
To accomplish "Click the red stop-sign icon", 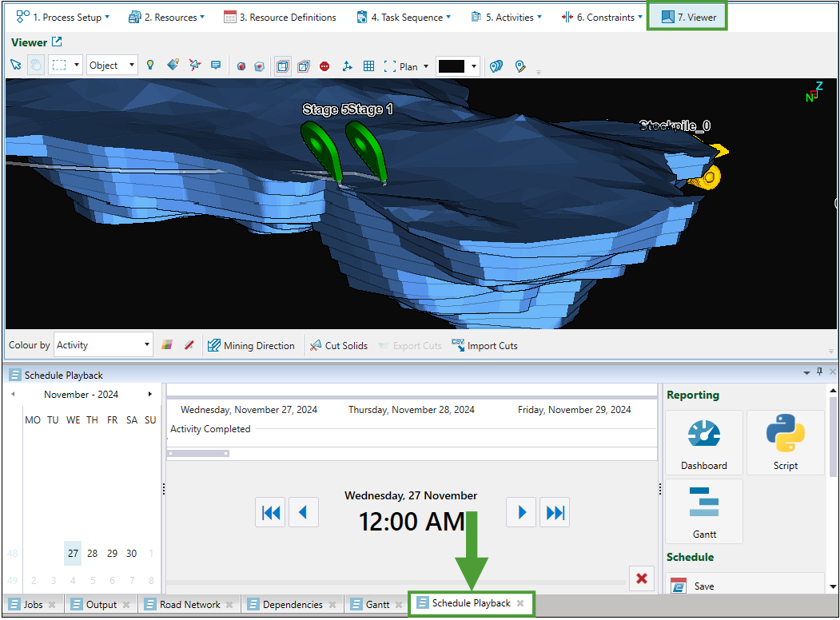I will [x=324, y=66].
